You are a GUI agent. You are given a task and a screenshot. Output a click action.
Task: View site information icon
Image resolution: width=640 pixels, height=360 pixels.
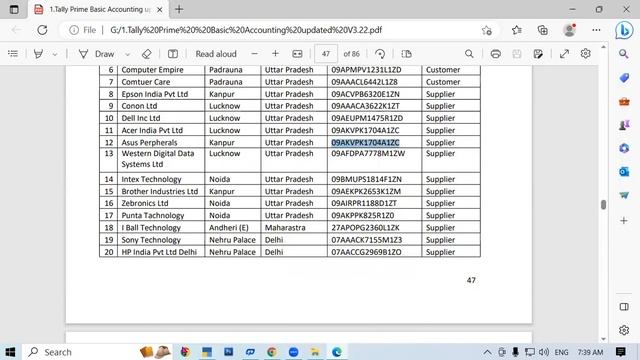pyautogui.click(x=74, y=30)
